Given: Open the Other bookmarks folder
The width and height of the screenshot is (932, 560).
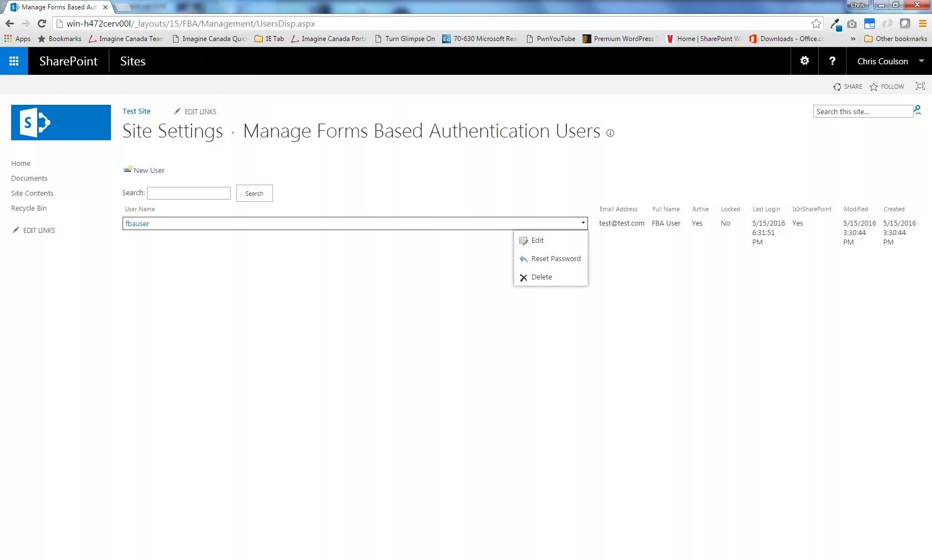Looking at the screenshot, I should click(895, 39).
